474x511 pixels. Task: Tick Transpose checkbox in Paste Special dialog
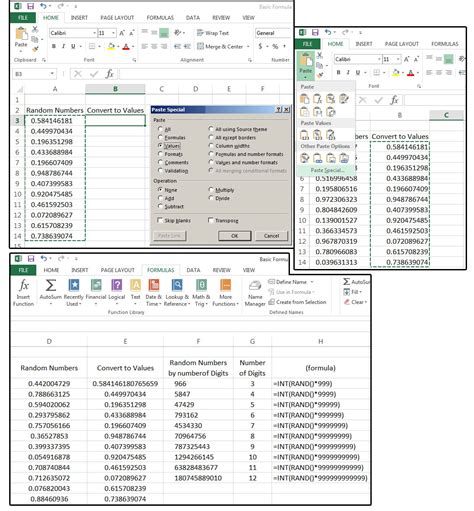(210, 220)
